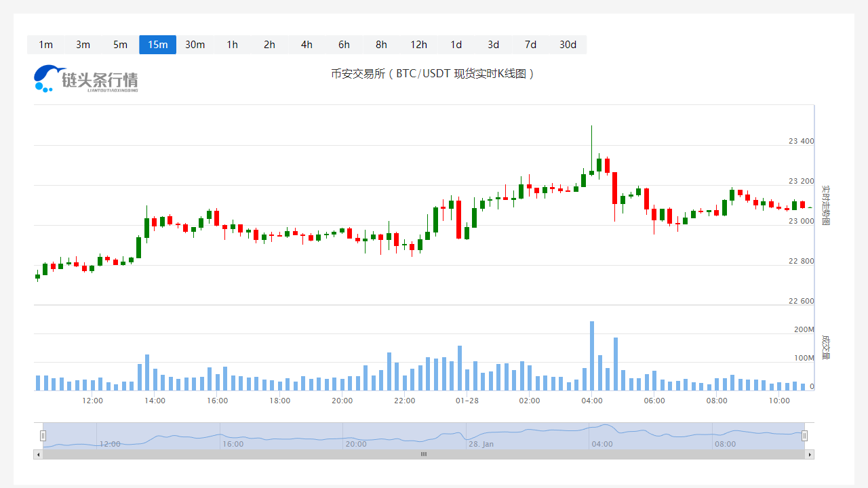
Task: Switch to the 30d timeframe
Action: (568, 45)
